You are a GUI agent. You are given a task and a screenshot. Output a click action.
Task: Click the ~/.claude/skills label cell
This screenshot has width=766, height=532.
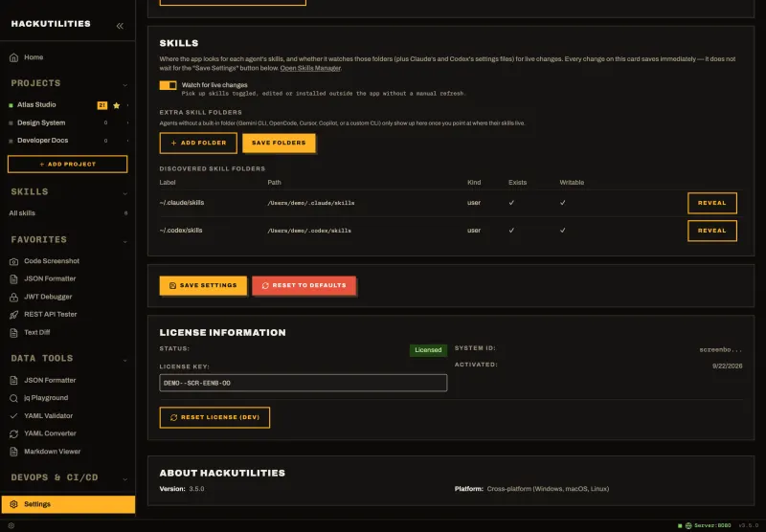[182, 203]
